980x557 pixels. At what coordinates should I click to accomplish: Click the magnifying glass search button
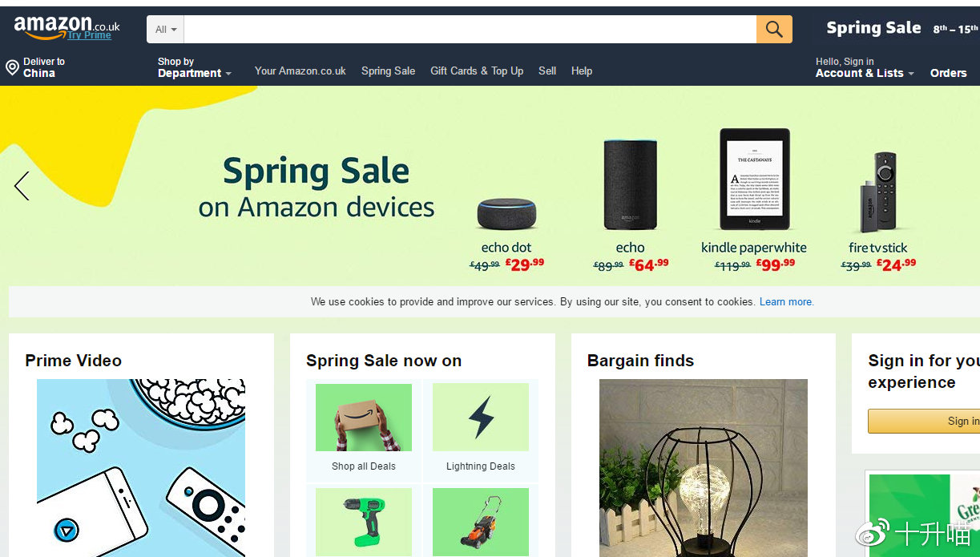coord(774,29)
